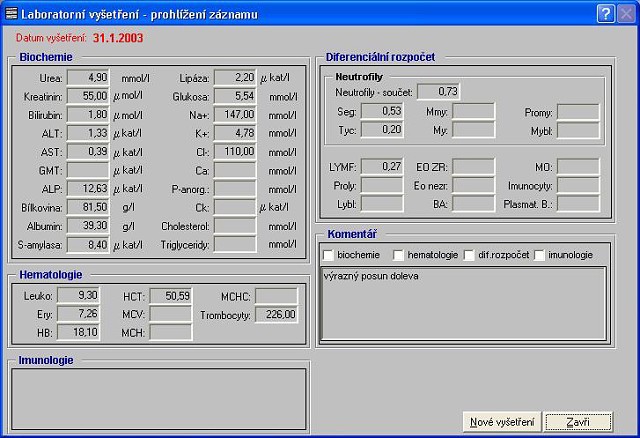This screenshot has height=438, width=640.
Task: Click the Bilirubin field showing 1,80
Action: (88, 115)
